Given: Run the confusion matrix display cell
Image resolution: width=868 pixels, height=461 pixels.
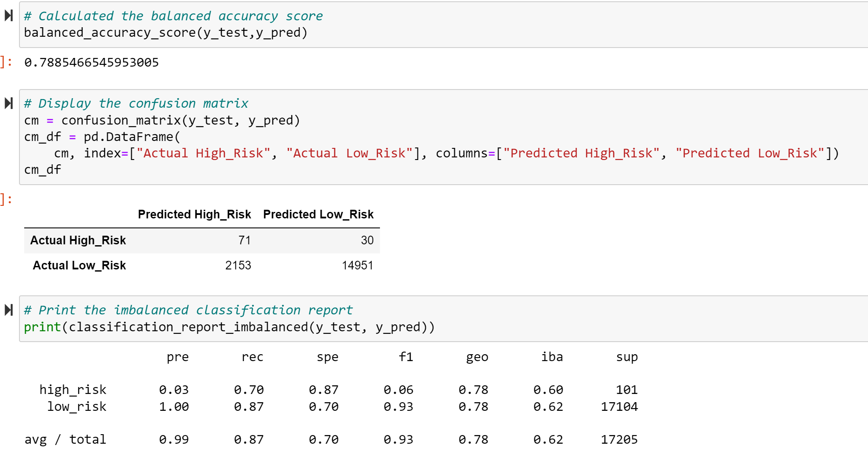Looking at the screenshot, I should 8,103.
